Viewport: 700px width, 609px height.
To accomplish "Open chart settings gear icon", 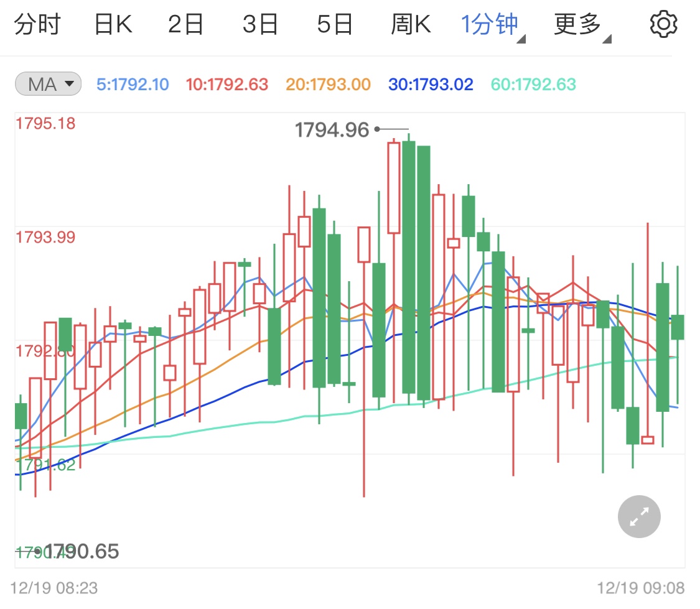I will click(663, 24).
